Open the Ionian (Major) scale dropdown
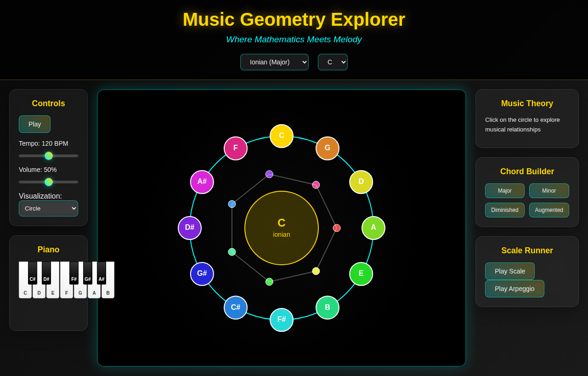588x376 pixels. click(x=274, y=62)
